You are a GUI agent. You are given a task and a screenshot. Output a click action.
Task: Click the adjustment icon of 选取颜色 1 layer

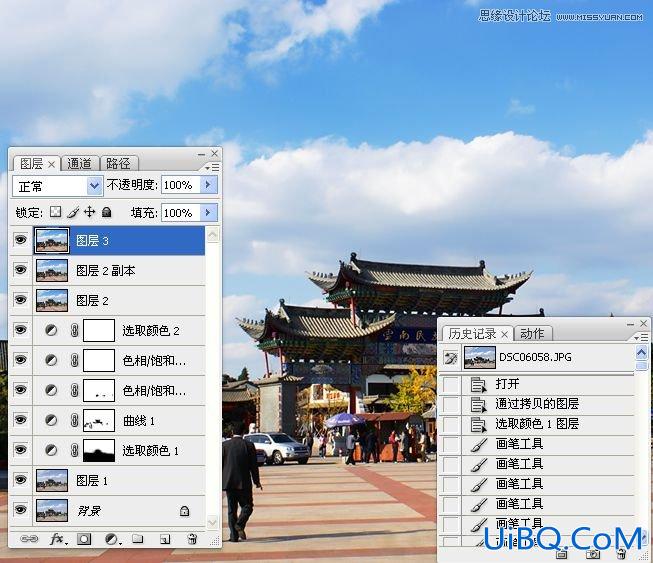click(x=51, y=451)
